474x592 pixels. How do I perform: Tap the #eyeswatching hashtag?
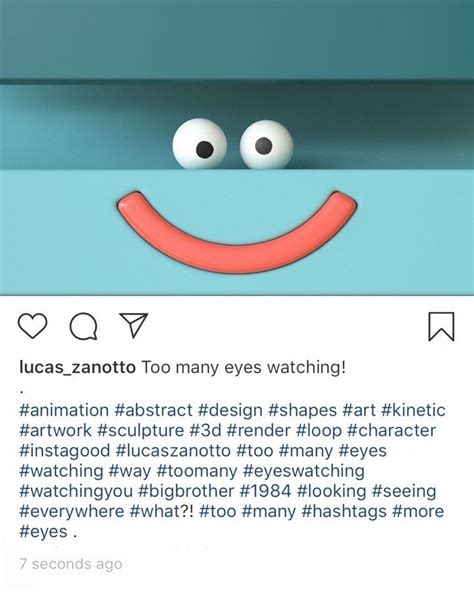click(304, 471)
